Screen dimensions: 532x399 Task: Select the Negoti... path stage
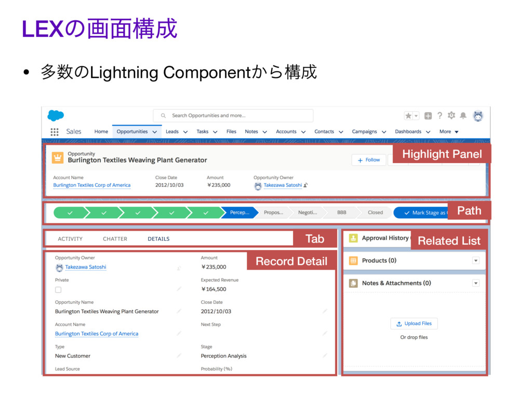308,212
